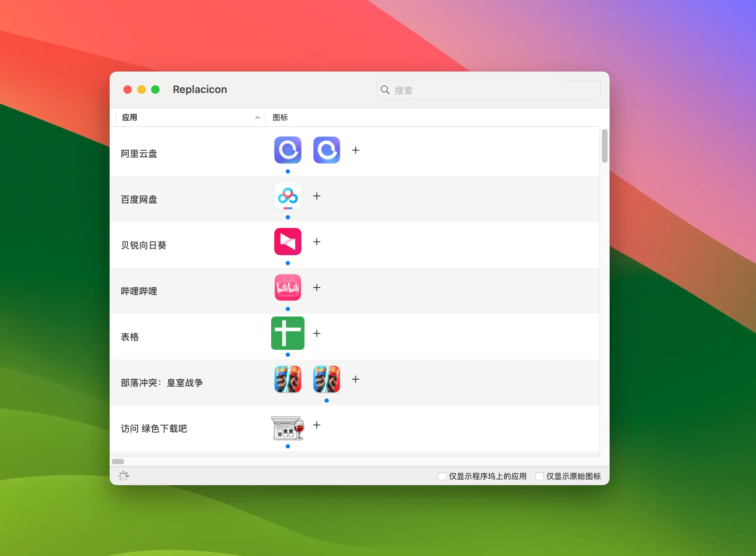Select the second 皇室战争 game icon
Screen dimensions: 756x556
pos(326,379)
